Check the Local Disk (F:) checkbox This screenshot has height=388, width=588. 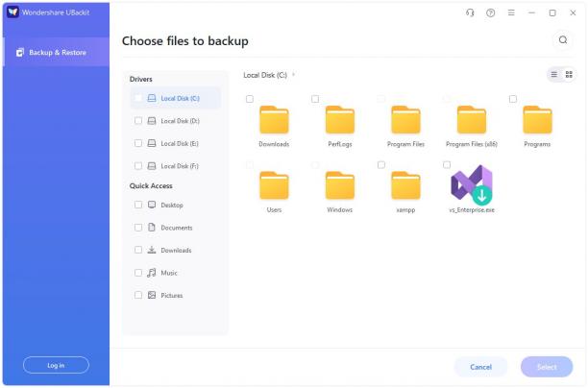pos(138,166)
